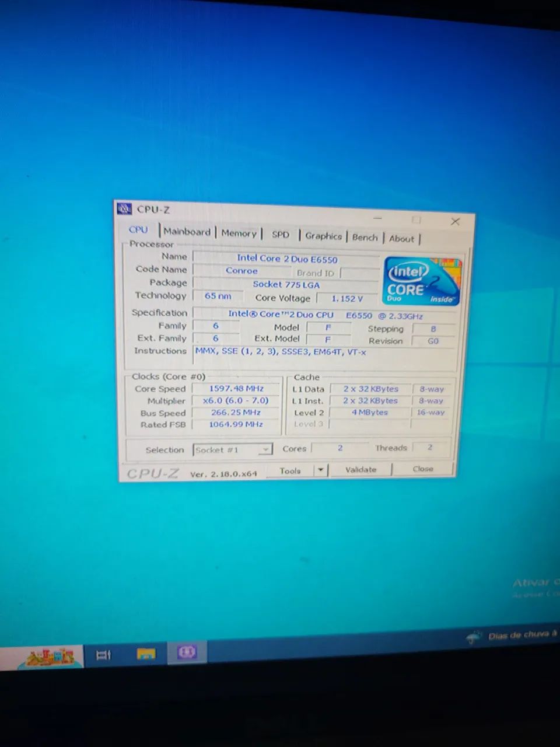The image size is (560, 747).
Task: Click the Cores value field
Action: tap(340, 448)
